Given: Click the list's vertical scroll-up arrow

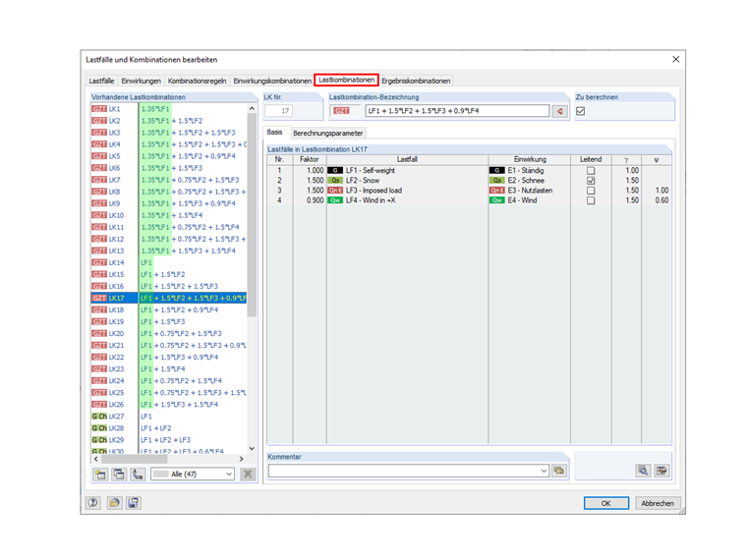Looking at the screenshot, I should pyautogui.click(x=252, y=109).
